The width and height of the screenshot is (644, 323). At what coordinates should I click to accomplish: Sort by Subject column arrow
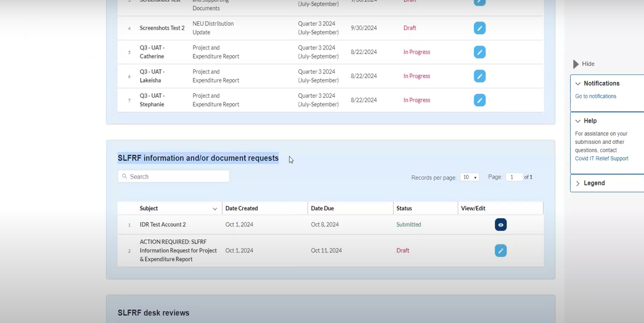(x=215, y=209)
